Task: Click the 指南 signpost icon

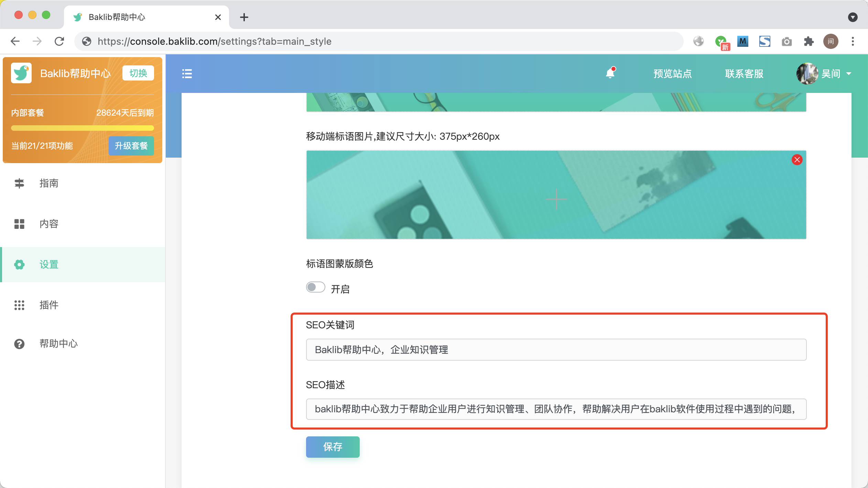Action: click(x=19, y=183)
